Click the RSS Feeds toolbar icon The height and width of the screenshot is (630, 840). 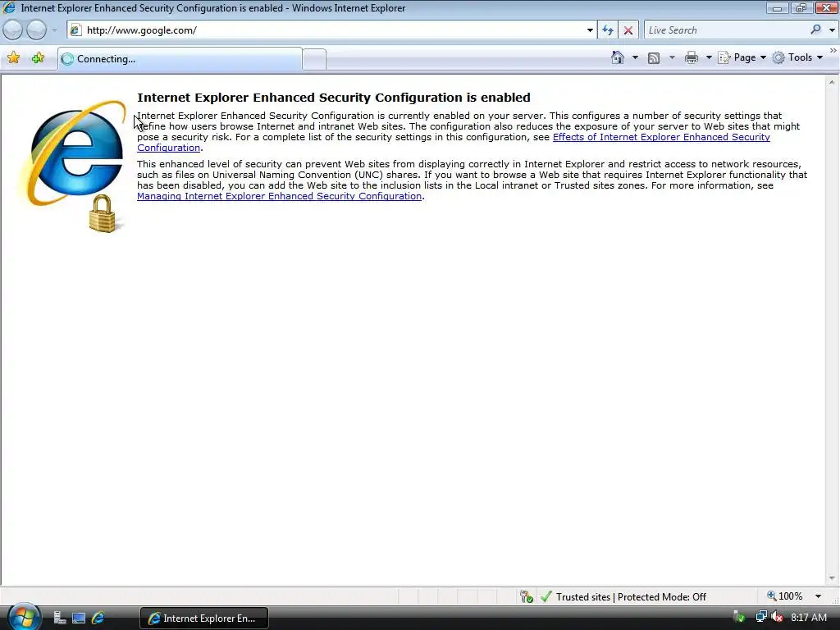pyautogui.click(x=654, y=58)
